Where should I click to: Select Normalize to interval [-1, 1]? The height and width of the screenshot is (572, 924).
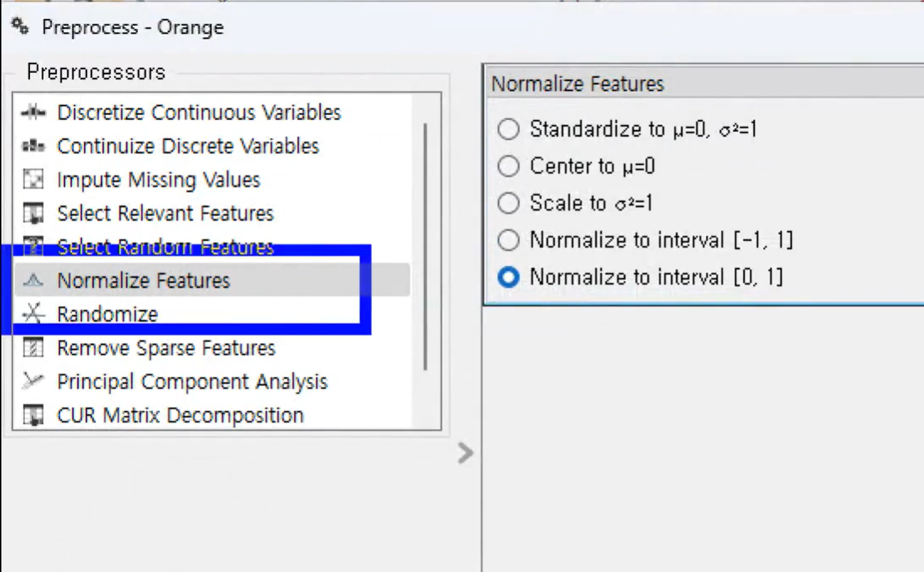tap(508, 240)
